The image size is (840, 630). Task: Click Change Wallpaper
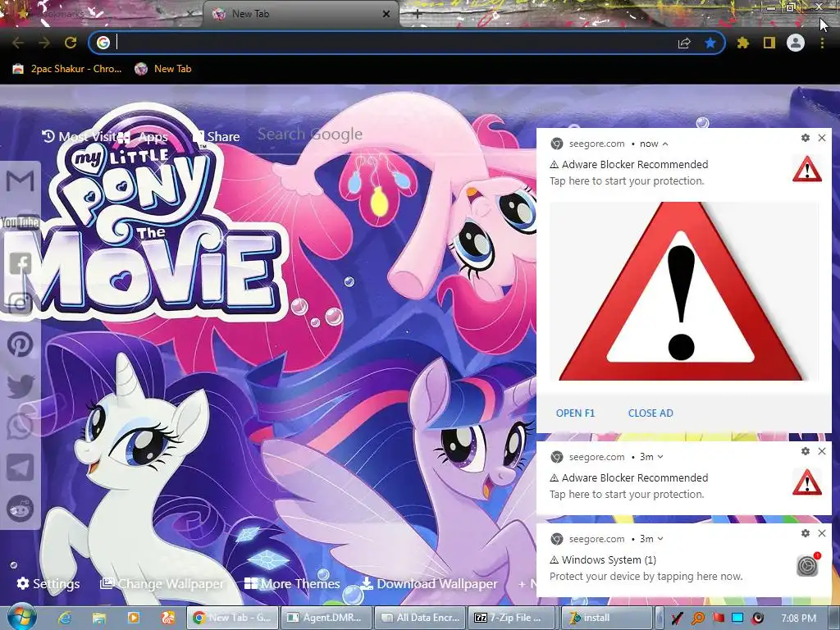(x=162, y=583)
